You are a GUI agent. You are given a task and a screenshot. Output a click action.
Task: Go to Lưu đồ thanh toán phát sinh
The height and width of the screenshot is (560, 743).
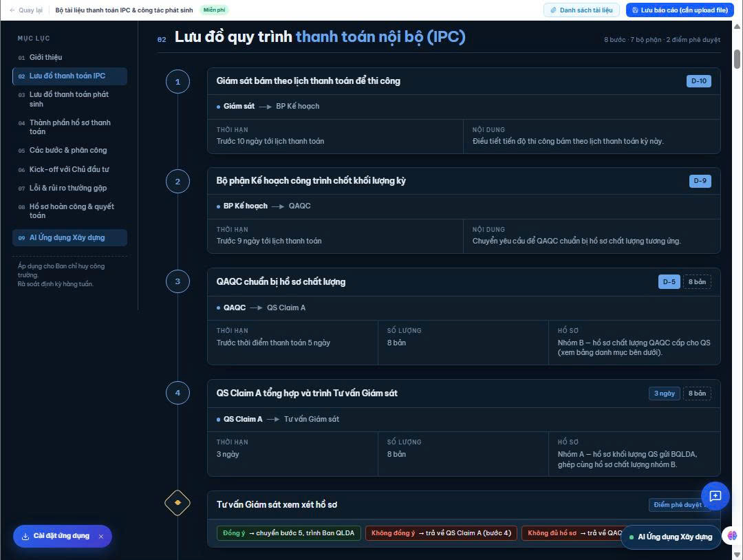(69, 99)
